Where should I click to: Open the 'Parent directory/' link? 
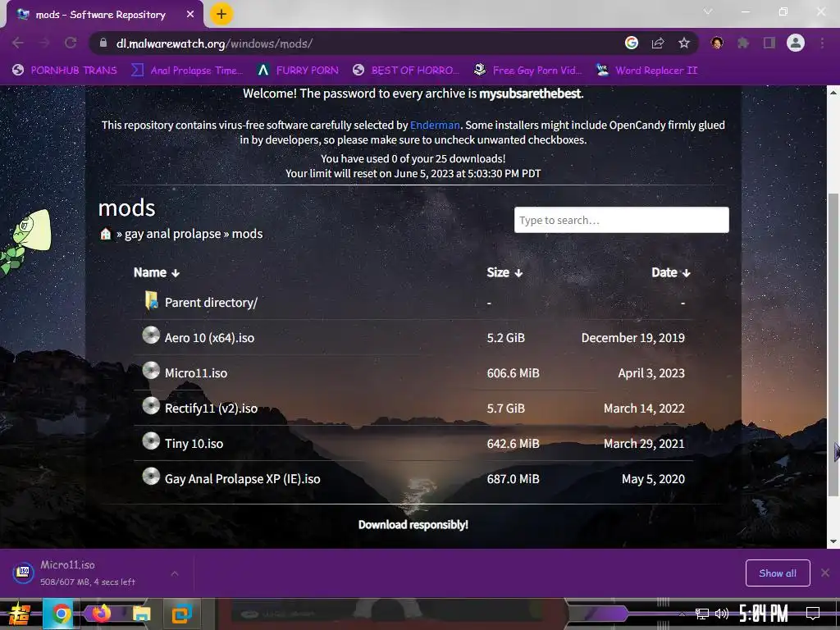pos(211,303)
